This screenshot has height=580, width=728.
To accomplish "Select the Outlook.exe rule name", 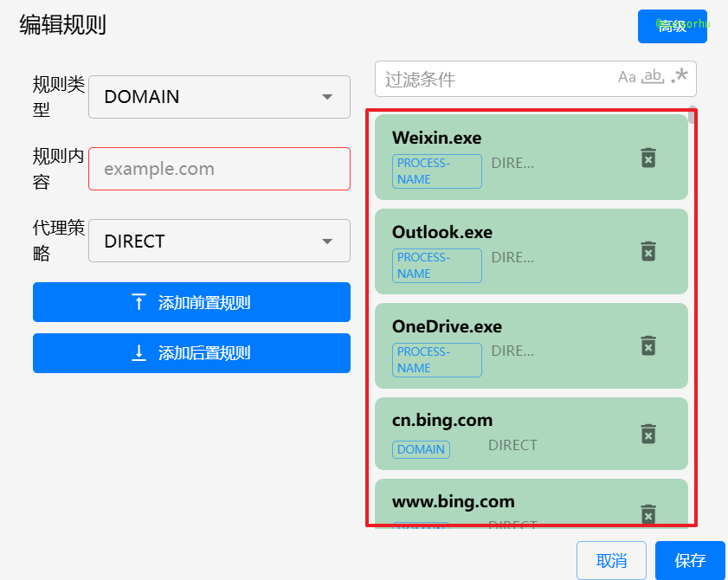I will coord(442,232).
